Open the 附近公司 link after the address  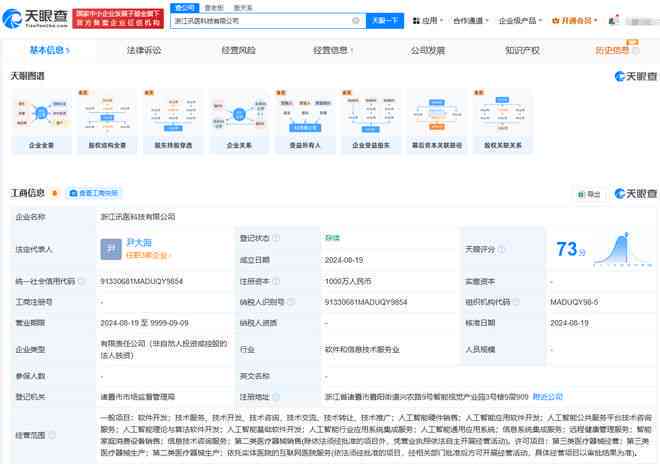[547, 397]
